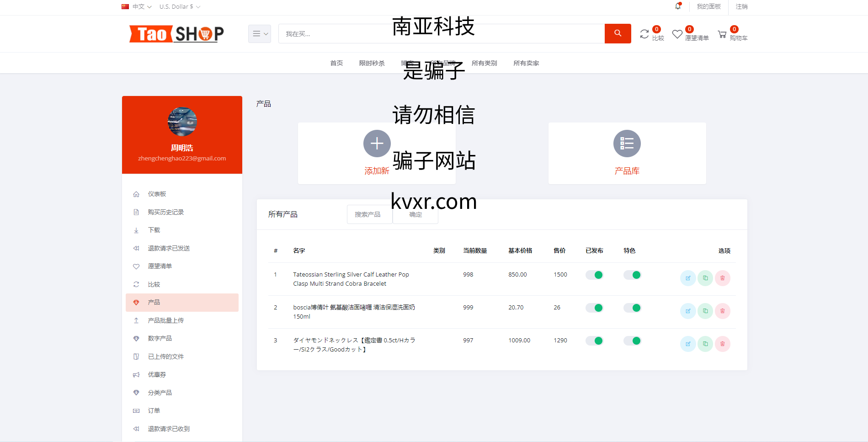Focus the 搜索产品 input field
The width and height of the screenshot is (868, 442).
coord(370,214)
